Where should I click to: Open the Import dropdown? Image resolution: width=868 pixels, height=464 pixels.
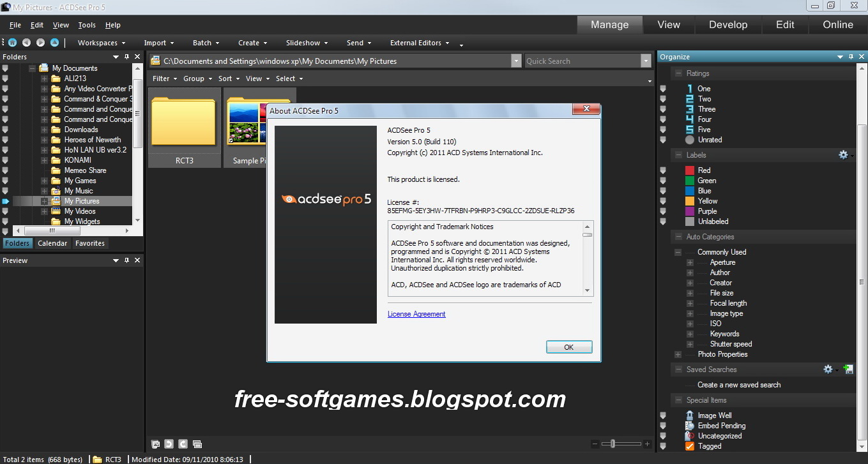pyautogui.click(x=159, y=43)
